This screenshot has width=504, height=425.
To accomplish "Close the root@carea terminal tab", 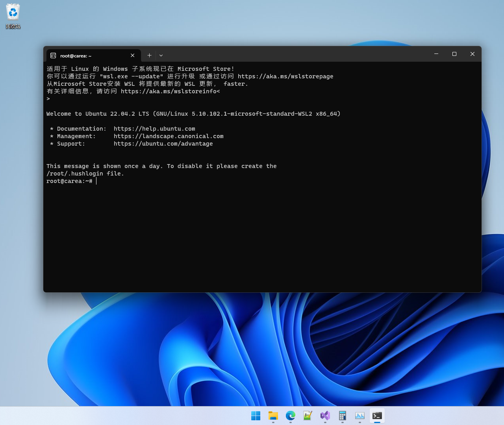I will 132,55.
